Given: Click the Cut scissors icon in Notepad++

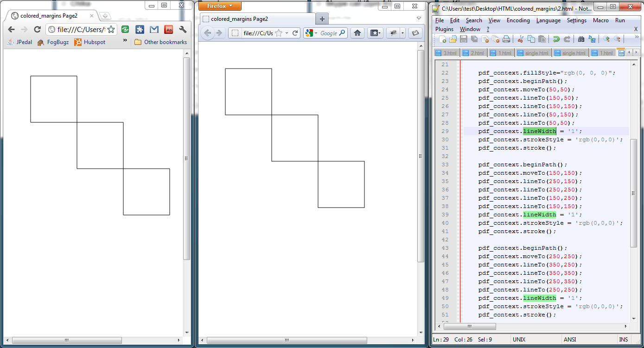Looking at the screenshot, I should 520,39.
